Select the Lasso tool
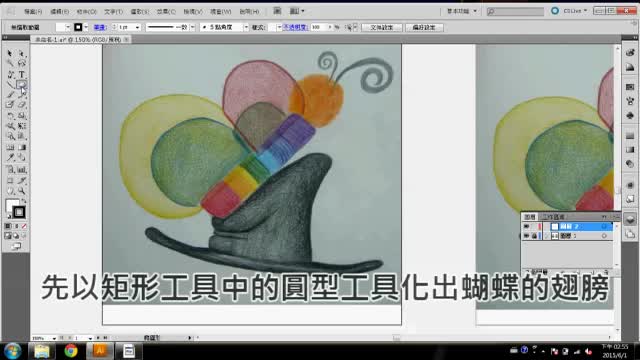The height and width of the screenshot is (360, 640). tap(22, 64)
